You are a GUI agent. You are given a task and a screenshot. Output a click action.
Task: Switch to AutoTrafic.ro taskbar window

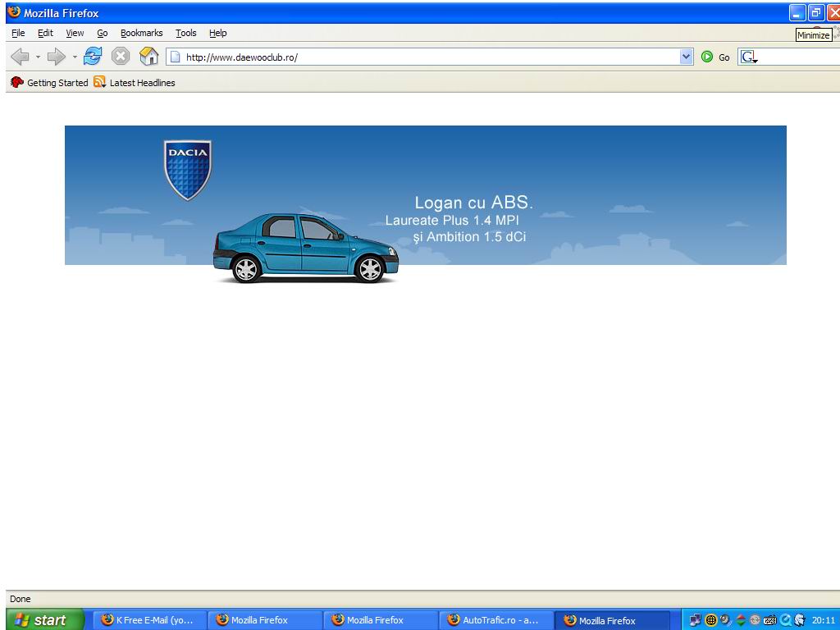[495, 620]
